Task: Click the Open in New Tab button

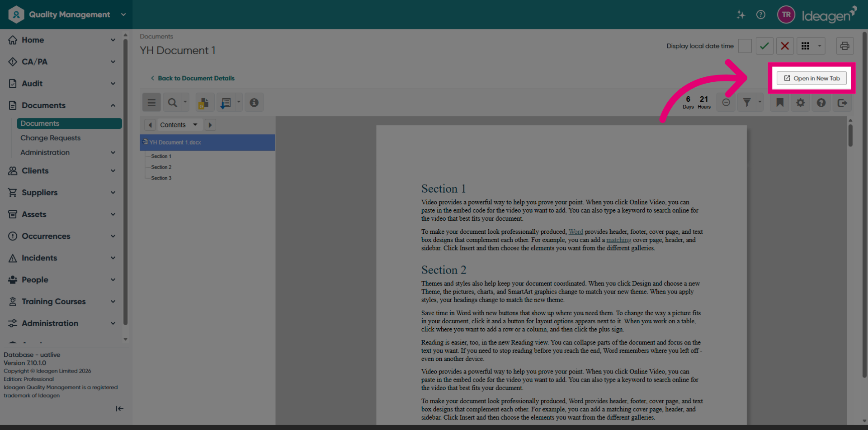Action: click(x=811, y=78)
